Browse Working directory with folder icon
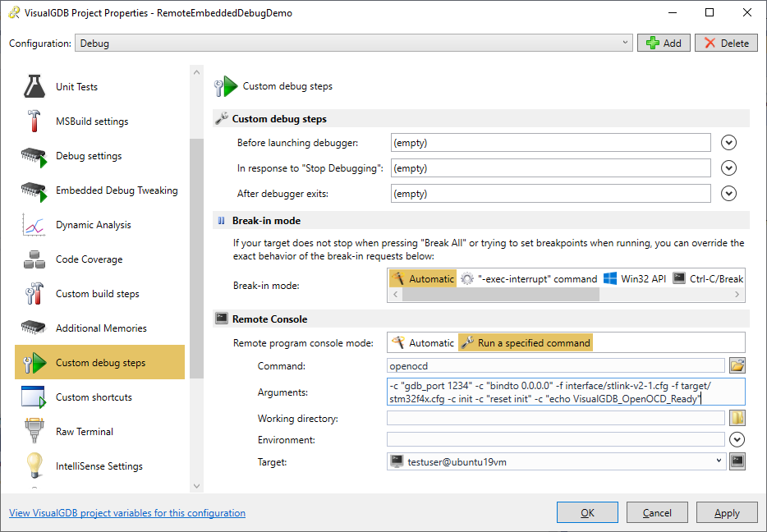 [x=737, y=418]
